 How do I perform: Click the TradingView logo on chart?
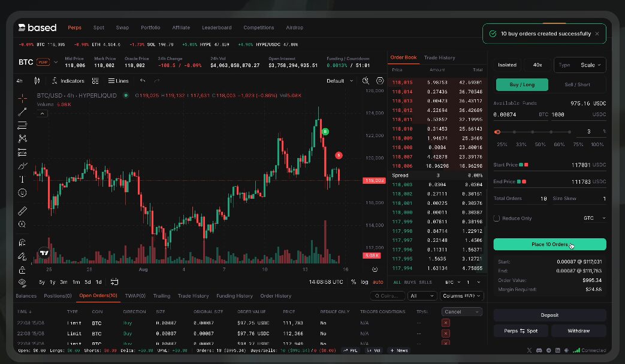point(44,253)
